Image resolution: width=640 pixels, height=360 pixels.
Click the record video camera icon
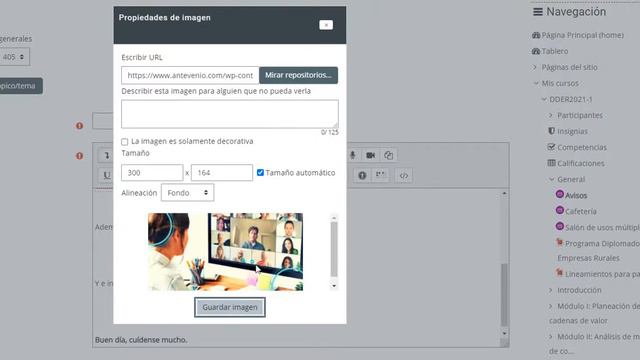tap(371, 155)
